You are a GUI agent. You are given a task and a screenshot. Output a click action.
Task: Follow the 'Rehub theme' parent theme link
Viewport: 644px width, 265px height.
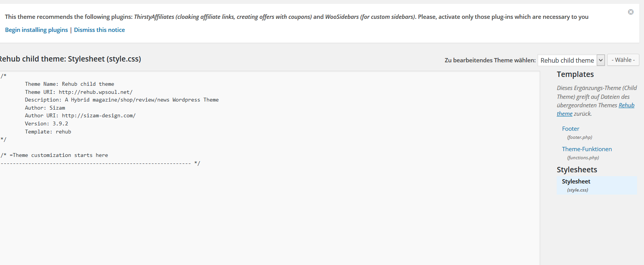[596, 110]
